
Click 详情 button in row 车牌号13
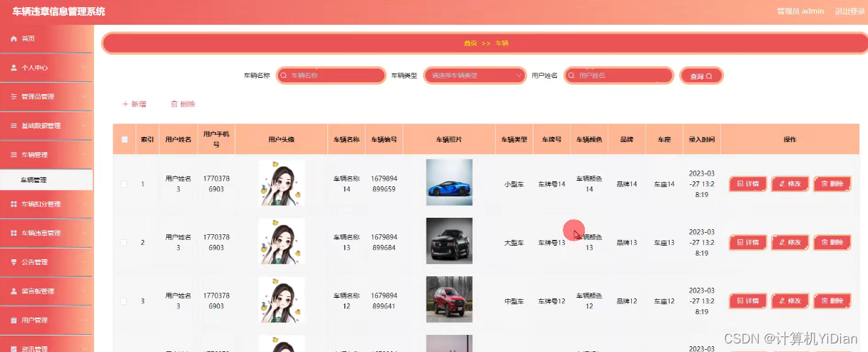click(748, 243)
